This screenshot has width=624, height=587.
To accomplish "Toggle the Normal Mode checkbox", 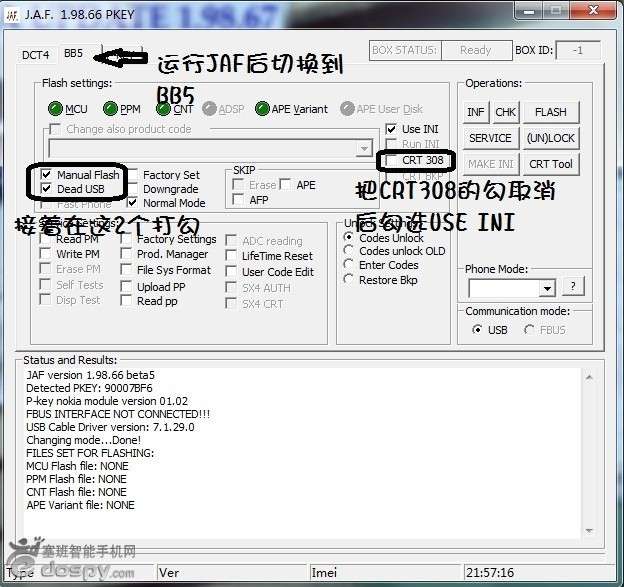I will click(x=132, y=203).
